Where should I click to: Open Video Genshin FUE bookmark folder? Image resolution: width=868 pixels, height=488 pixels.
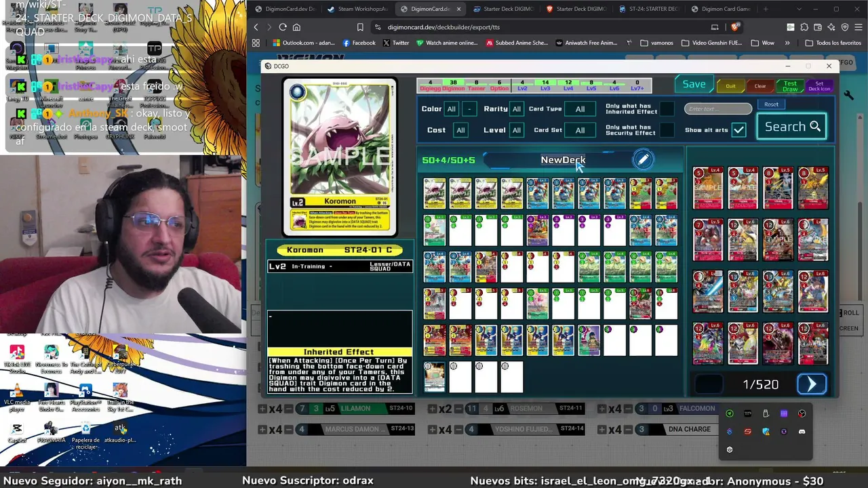click(712, 43)
